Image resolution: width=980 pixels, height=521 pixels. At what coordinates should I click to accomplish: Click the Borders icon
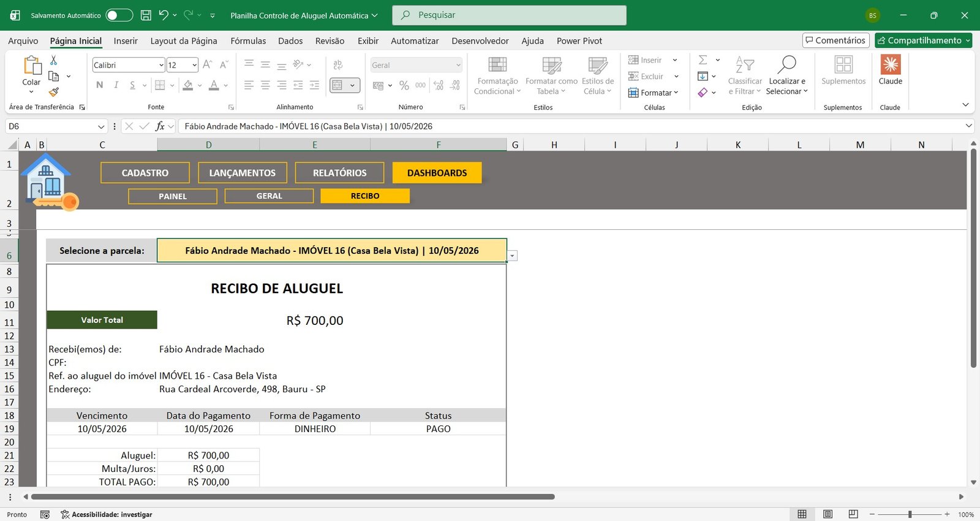click(x=160, y=85)
